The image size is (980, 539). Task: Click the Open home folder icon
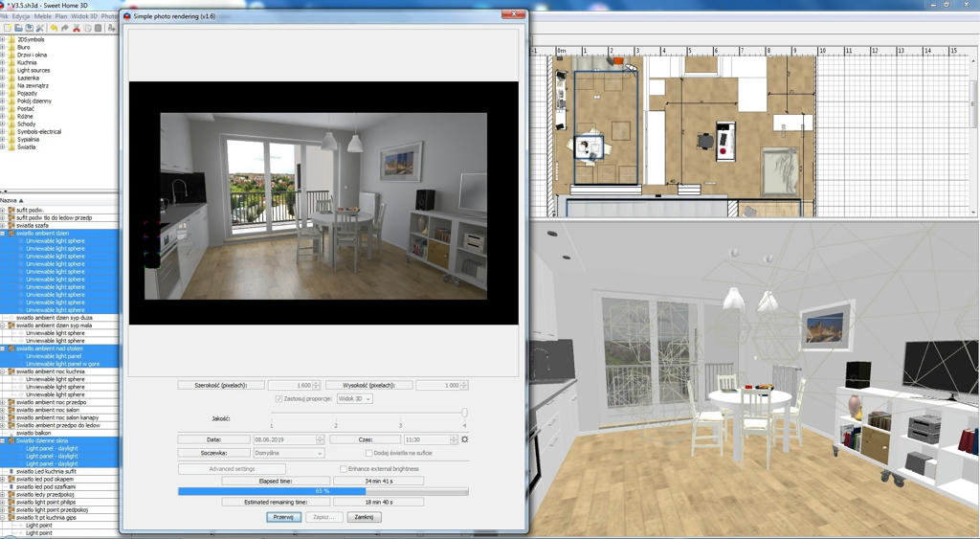point(19,28)
